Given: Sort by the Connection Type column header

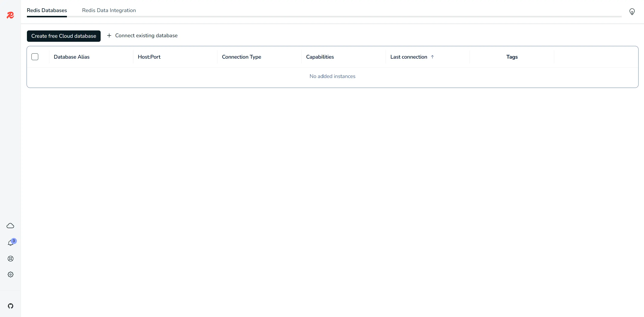Looking at the screenshot, I should tap(241, 57).
